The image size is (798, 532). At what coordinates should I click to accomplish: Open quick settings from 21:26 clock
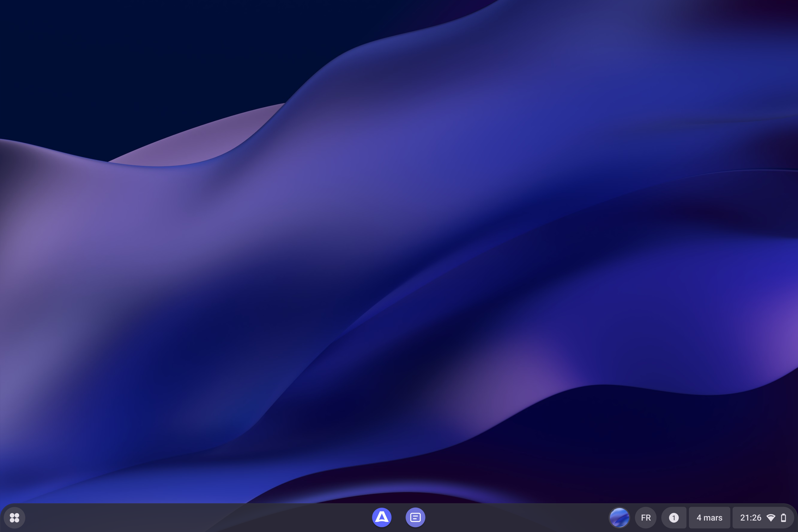tap(750, 518)
